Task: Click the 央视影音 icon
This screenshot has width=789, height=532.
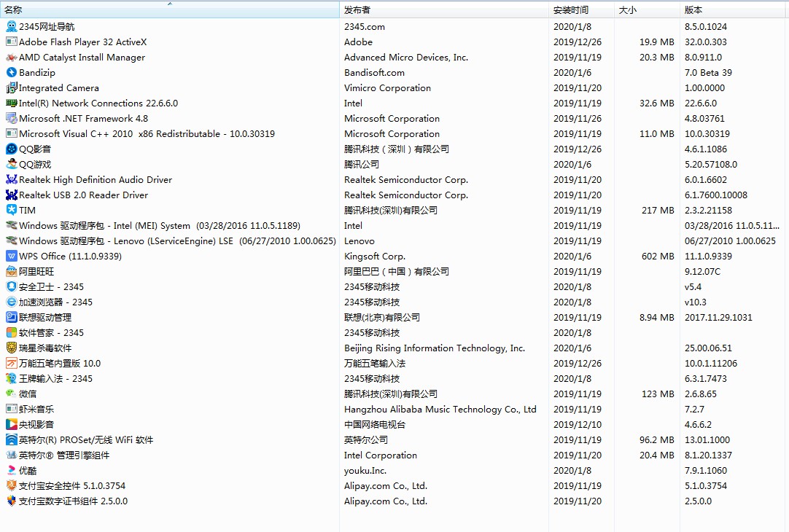Action: click(x=11, y=424)
